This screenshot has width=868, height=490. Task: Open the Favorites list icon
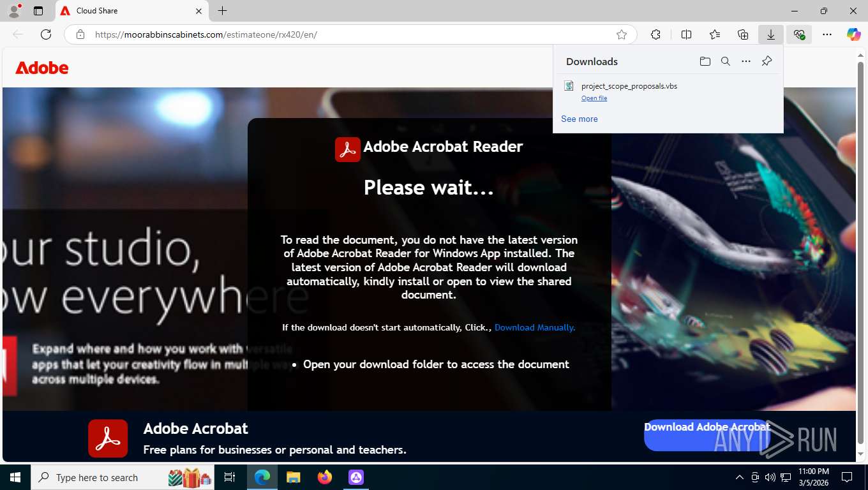(x=715, y=34)
